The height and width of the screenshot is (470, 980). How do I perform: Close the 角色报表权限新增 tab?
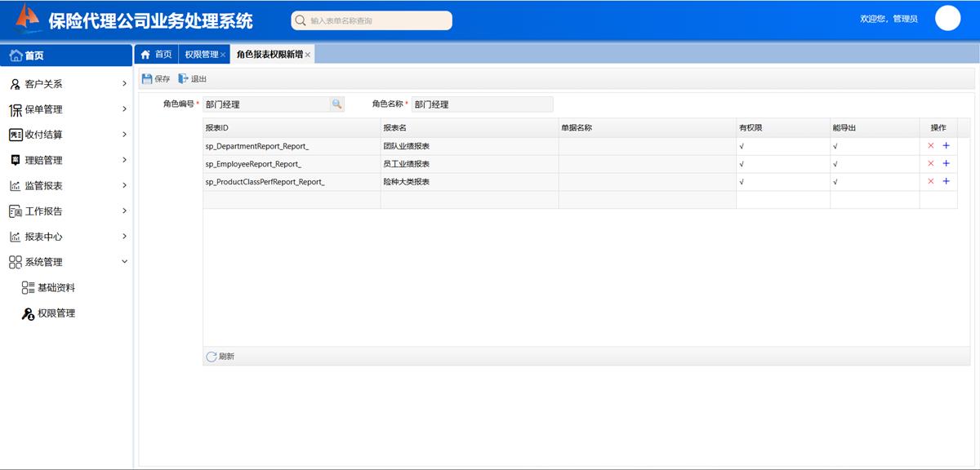(308, 55)
